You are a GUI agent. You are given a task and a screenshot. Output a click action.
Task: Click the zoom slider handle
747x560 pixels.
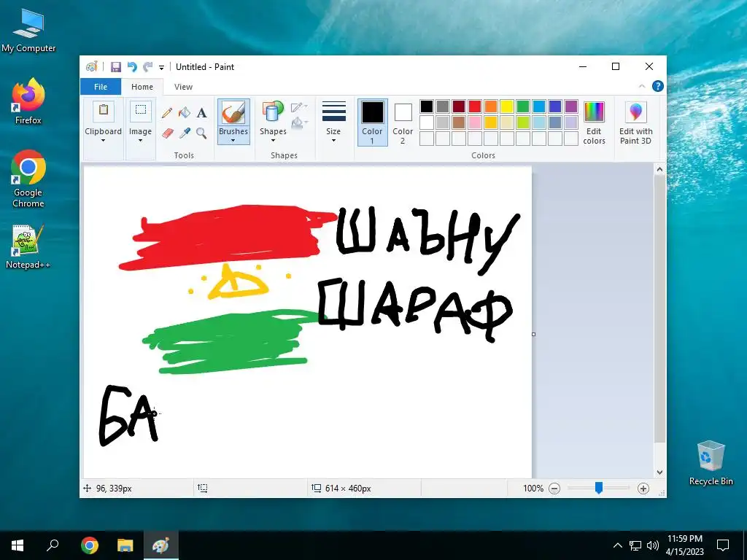599,488
